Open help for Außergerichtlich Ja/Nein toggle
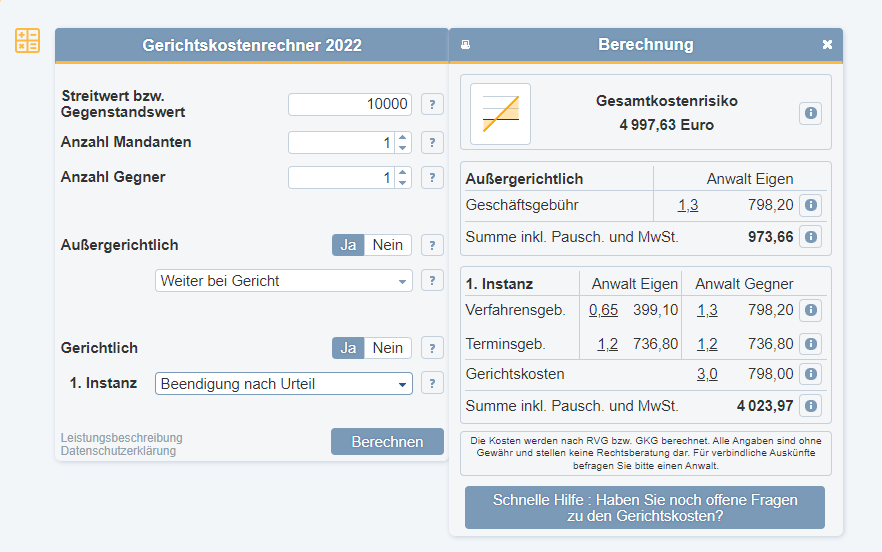Viewport: 882px width, 552px height. [432, 245]
